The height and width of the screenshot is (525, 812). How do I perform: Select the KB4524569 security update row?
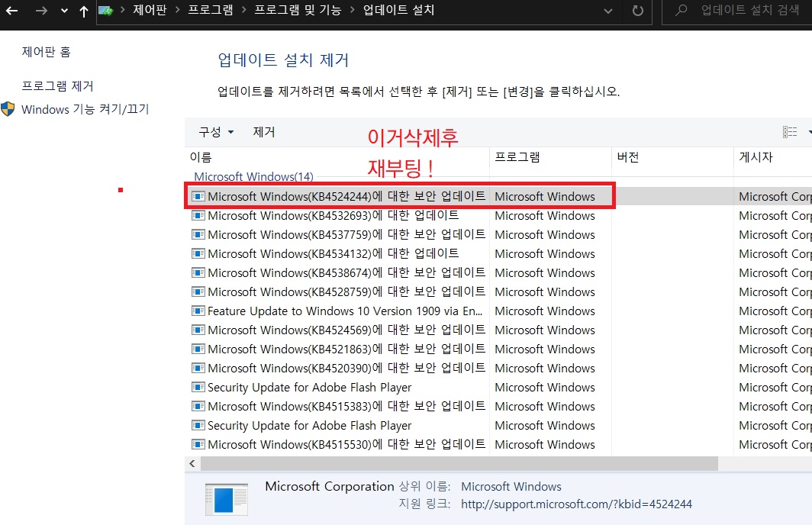(x=498, y=330)
